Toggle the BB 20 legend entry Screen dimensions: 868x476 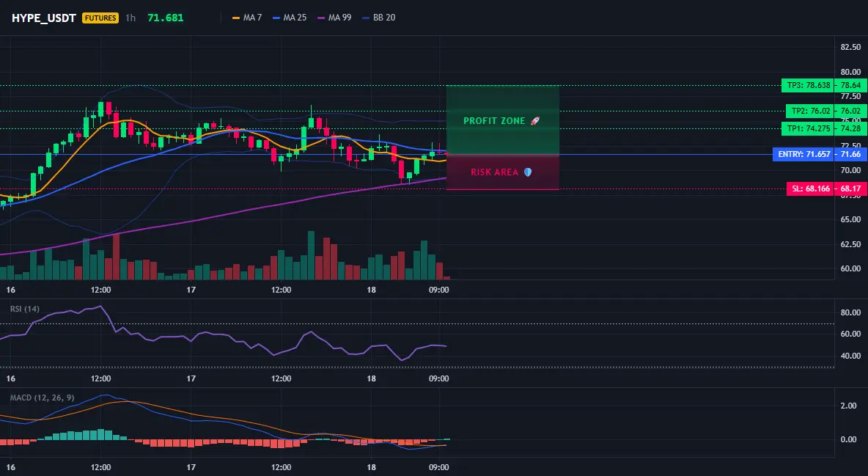pos(378,18)
